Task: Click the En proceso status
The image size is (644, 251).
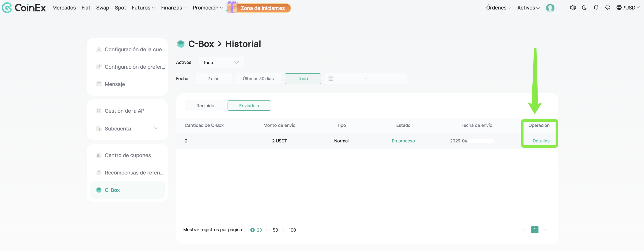Action: pos(403,141)
